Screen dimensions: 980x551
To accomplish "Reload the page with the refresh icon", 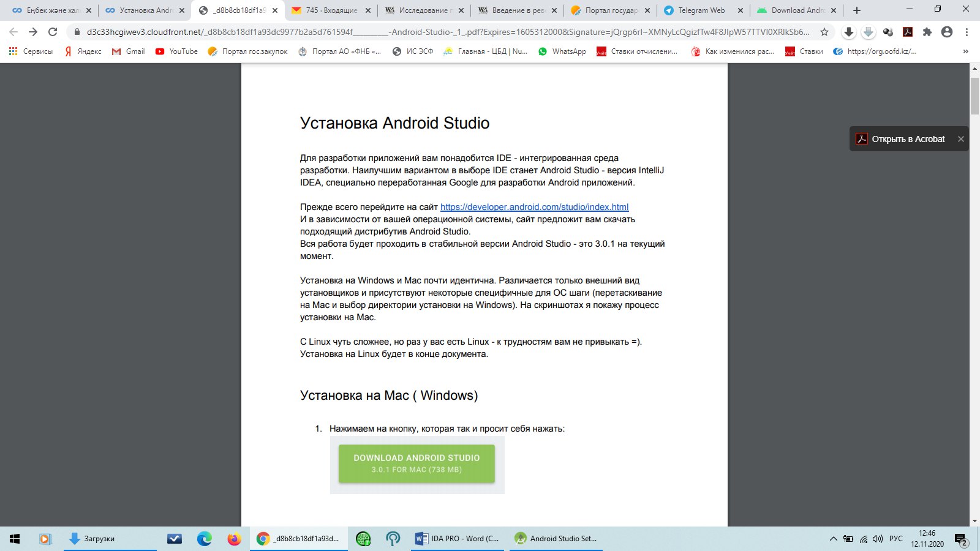I will [x=53, y=32].
